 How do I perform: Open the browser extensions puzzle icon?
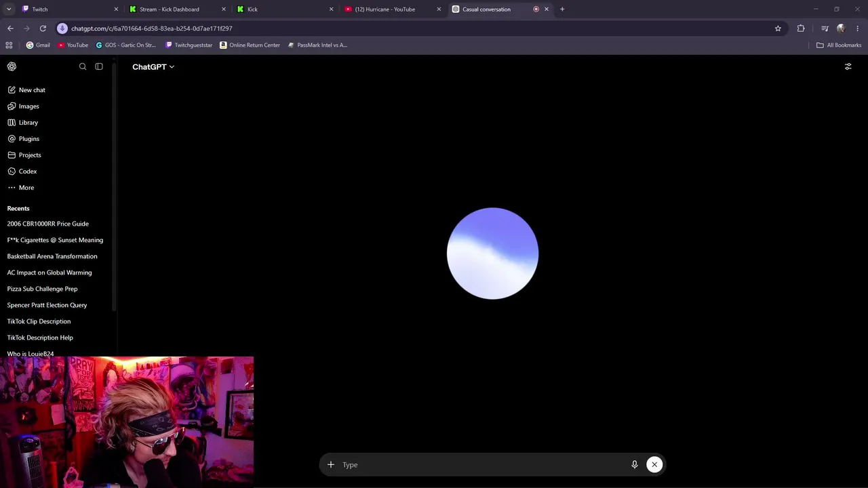(801, 28)
